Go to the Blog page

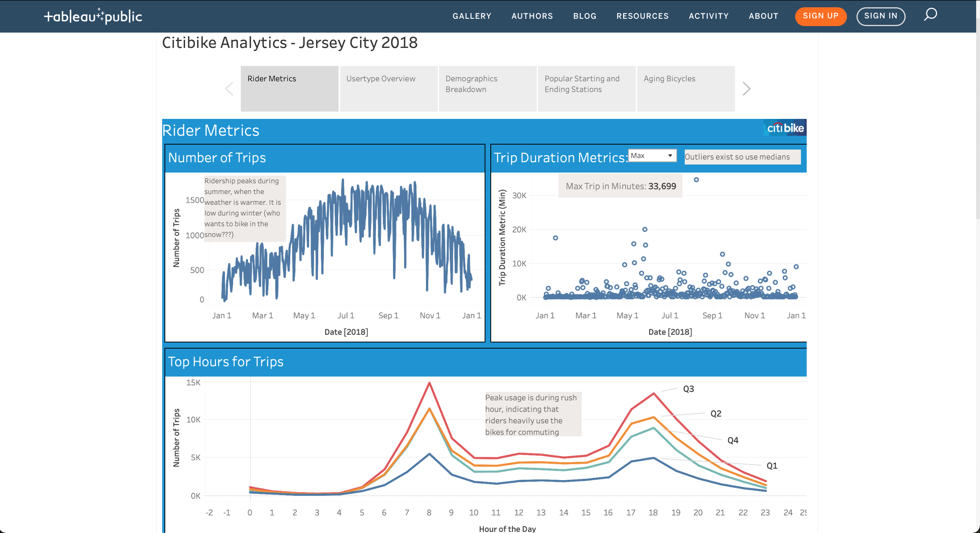click(585, 16)
